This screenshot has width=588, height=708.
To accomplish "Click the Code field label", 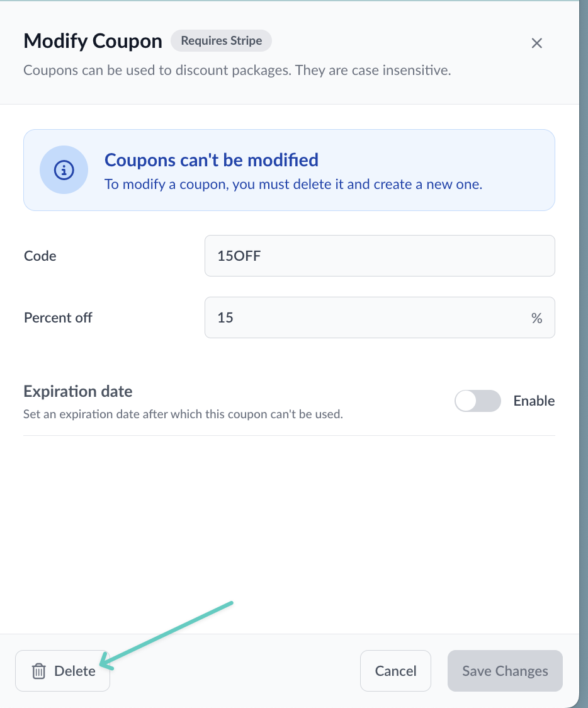I will 40,256.
